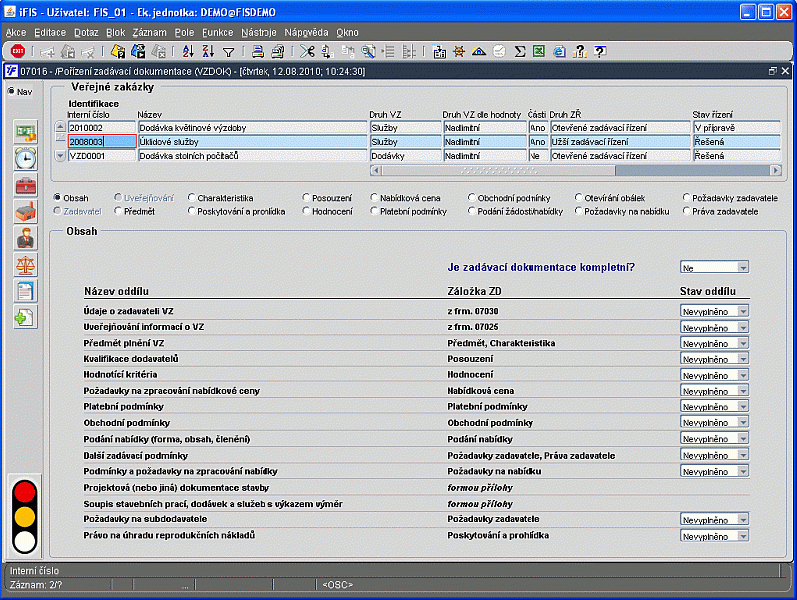Click the sort descending Z-A icon

click(x=208, y=51)
